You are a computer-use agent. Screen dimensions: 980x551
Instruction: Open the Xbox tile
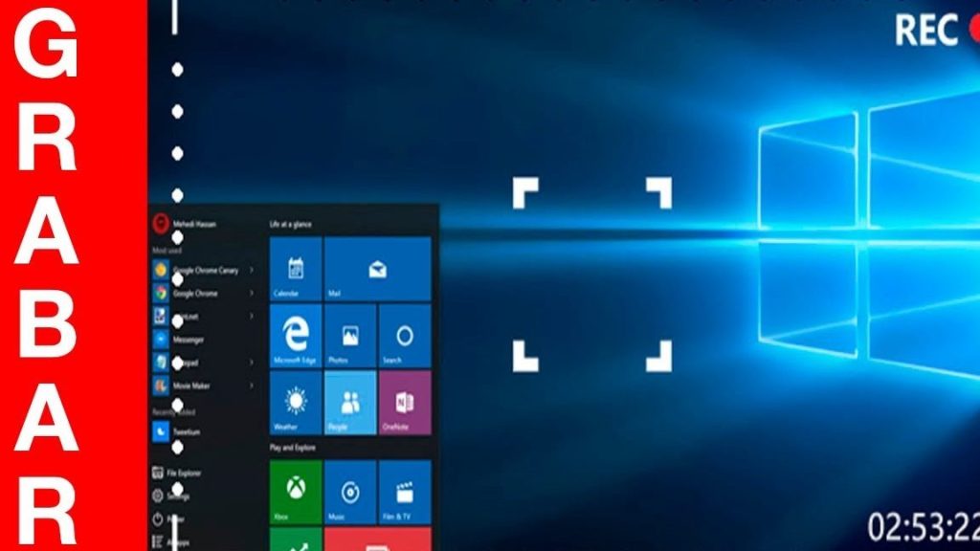[296, 493]
